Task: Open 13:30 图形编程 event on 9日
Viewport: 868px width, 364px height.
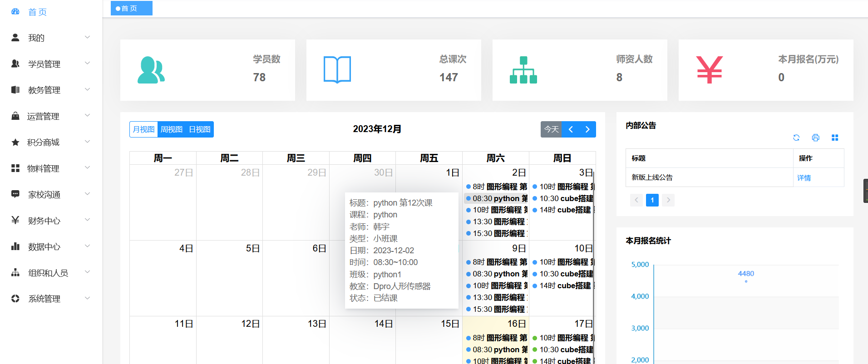Action: [496, 297]
